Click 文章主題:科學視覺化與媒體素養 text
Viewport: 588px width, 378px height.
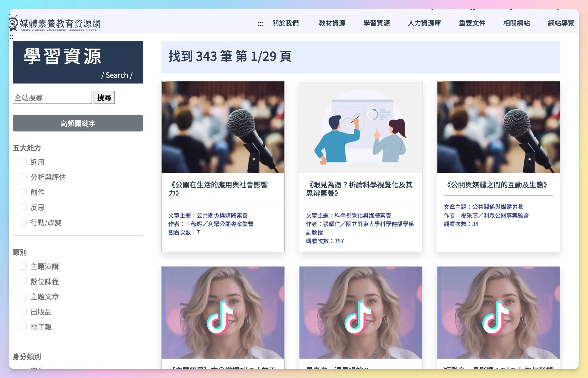click(348, 215)
